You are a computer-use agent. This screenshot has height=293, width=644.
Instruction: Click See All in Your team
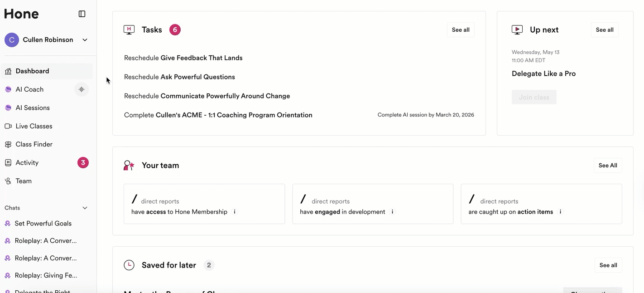(607, 166)
